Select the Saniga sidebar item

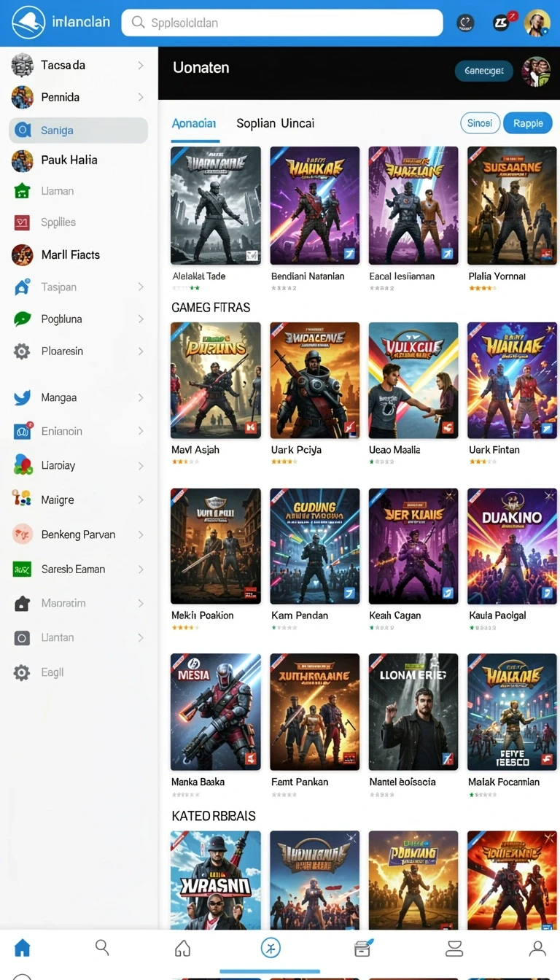(79, 131)
